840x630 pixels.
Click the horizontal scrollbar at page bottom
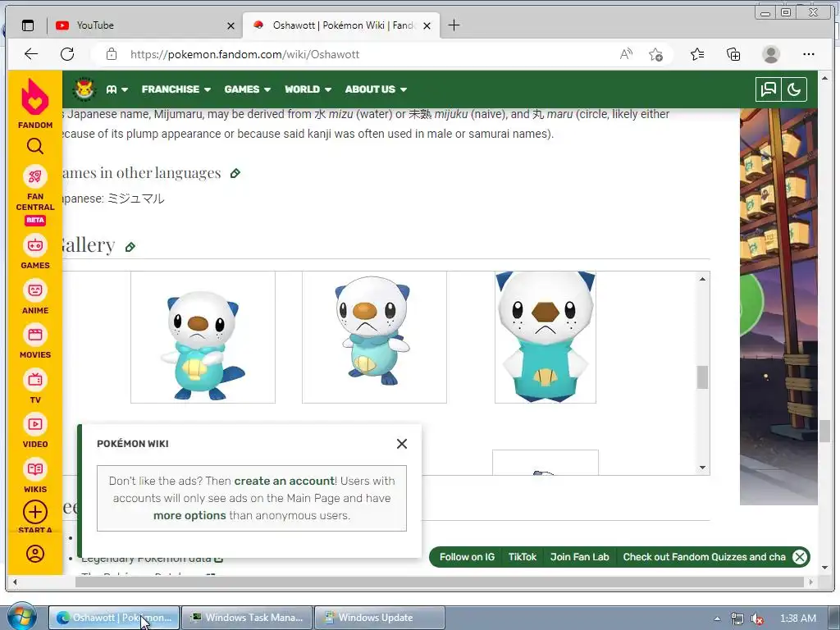click(440, 582)
